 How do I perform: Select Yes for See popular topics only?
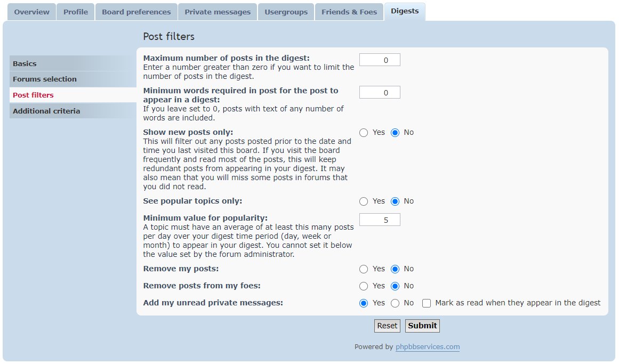point(364,201)
